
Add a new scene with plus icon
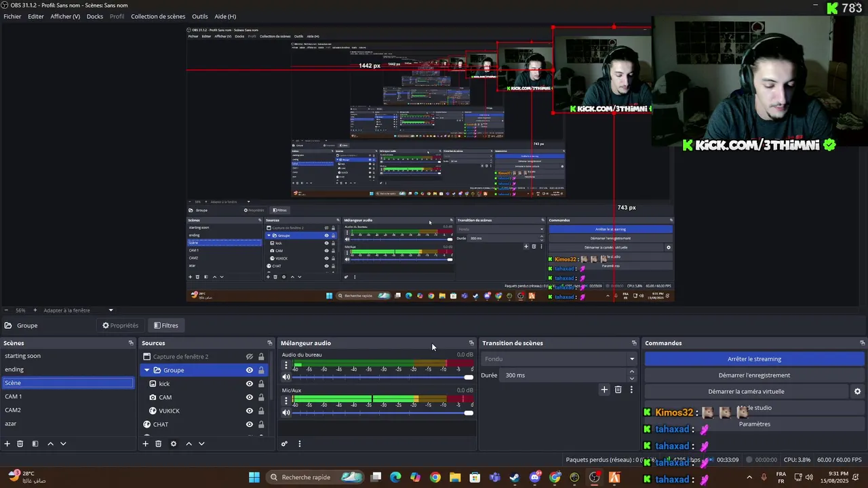pos(7,443)
